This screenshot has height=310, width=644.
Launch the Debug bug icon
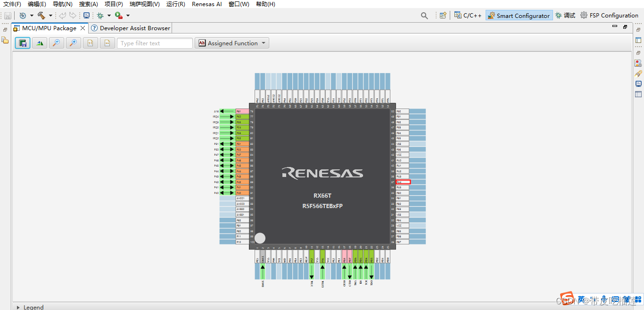pos(100,16)
